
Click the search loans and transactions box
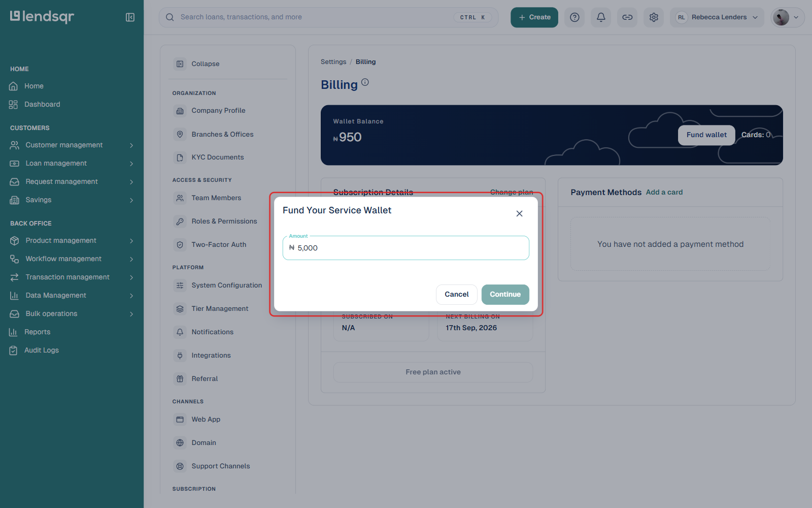coord(329,17)
